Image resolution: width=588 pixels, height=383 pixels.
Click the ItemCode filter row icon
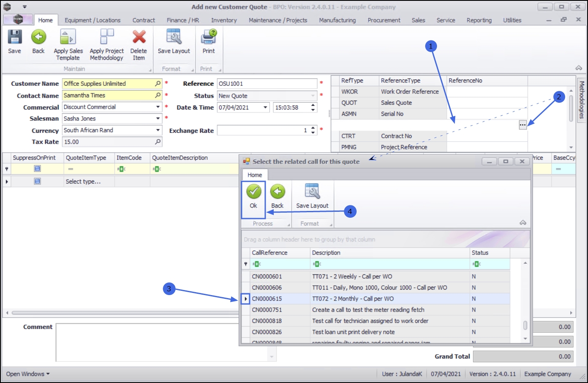point(121,169)
